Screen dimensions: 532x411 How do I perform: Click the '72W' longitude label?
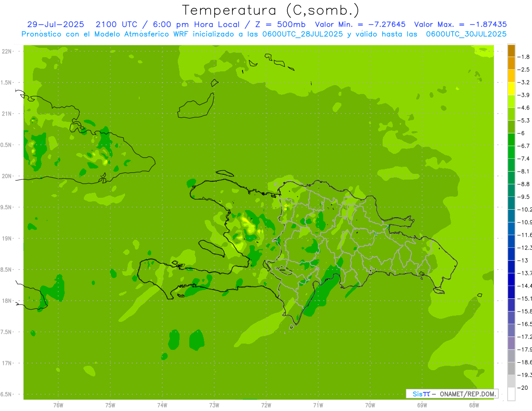coord(266,405)
